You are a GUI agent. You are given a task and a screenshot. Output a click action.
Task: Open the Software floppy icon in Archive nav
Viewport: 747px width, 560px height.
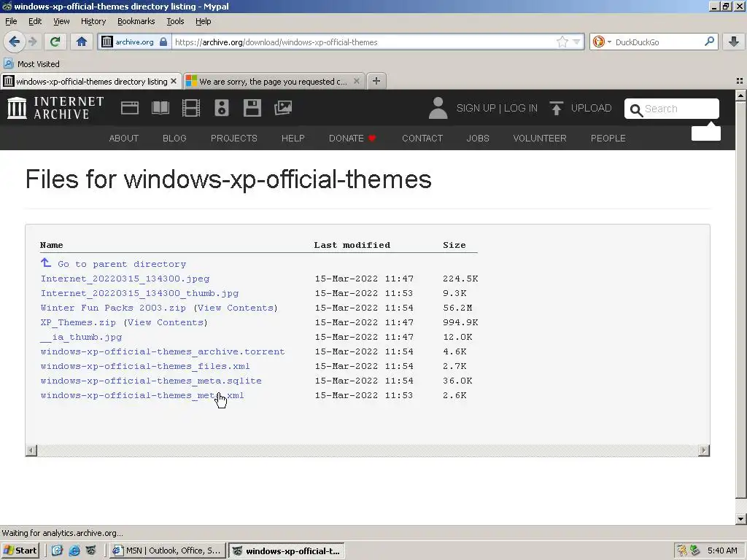tap(252, 108)
